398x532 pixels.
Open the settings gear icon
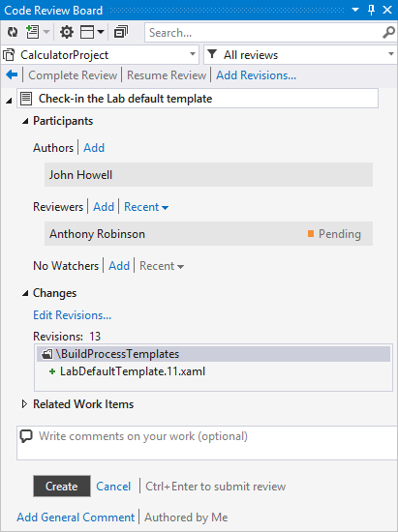67,32
